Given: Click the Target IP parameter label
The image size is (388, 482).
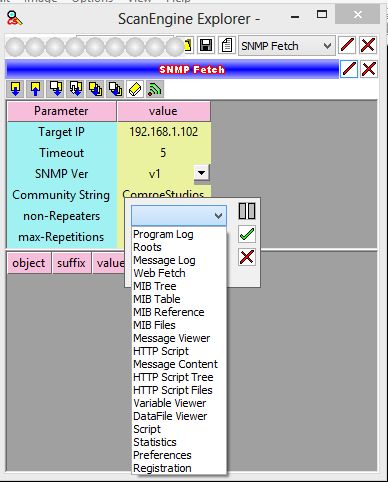Looking at the screenshot, I should pyautogui.click(x=61, y=132).
